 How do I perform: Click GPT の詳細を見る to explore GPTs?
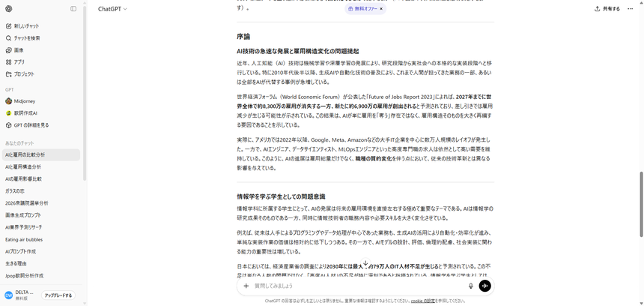(x=31, y=125)
